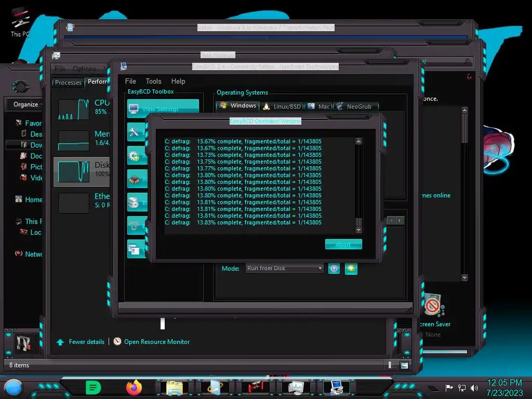The image size is (532, 399).
Task: Click the green add entry icon beside Mode
Action: click(351, 269)
